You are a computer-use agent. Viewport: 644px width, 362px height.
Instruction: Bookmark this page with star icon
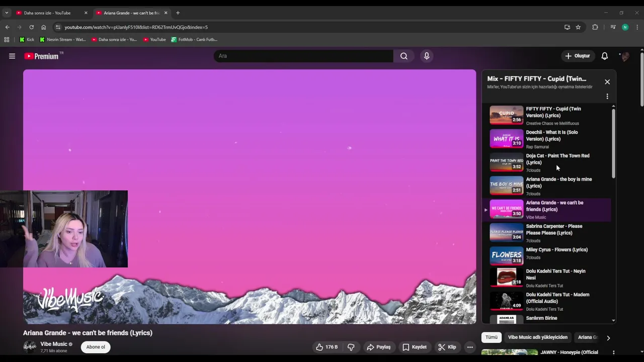(x=578, y=27)
